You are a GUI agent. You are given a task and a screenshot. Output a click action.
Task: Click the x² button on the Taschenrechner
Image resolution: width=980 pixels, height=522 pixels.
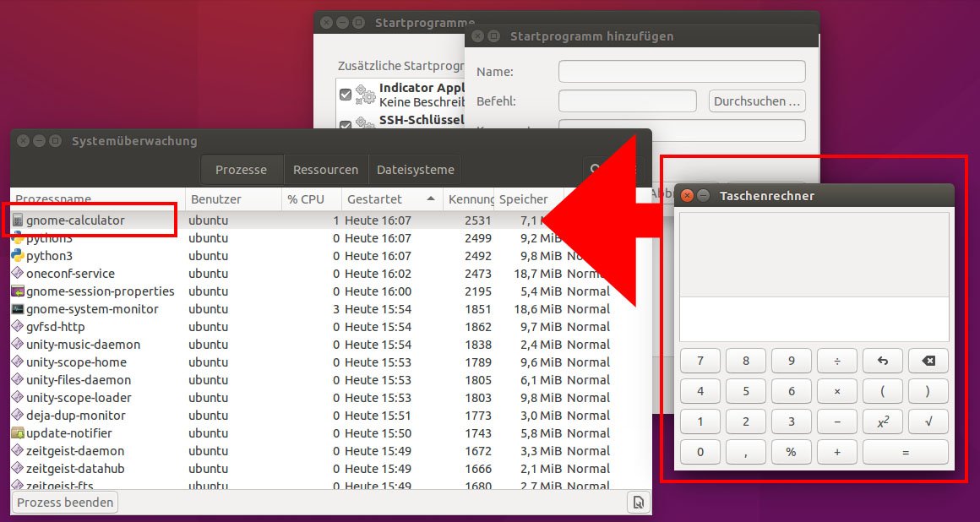point(883,421)
